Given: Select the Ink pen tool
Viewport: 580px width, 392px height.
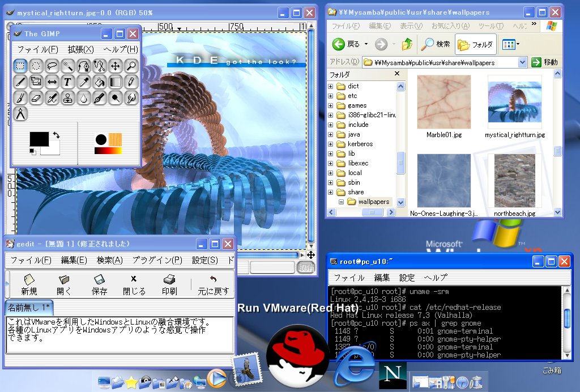Looking at the screenshot, I should (x=100, y=97).
